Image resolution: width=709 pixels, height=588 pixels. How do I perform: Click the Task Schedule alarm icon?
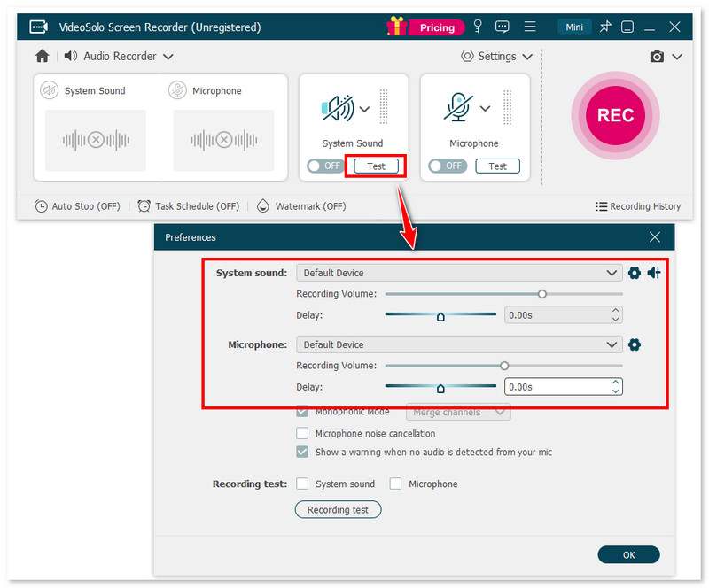[x=144, y=206]
